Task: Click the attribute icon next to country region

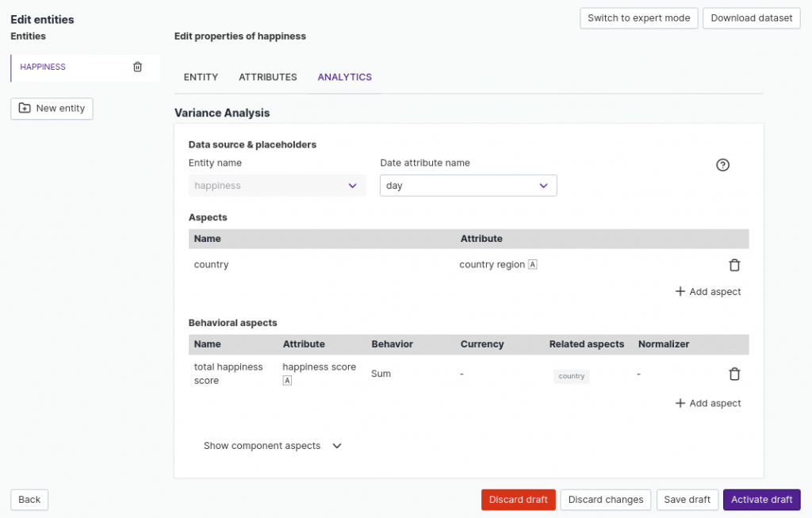Action: pyautogui.click(x=533, y=265)
